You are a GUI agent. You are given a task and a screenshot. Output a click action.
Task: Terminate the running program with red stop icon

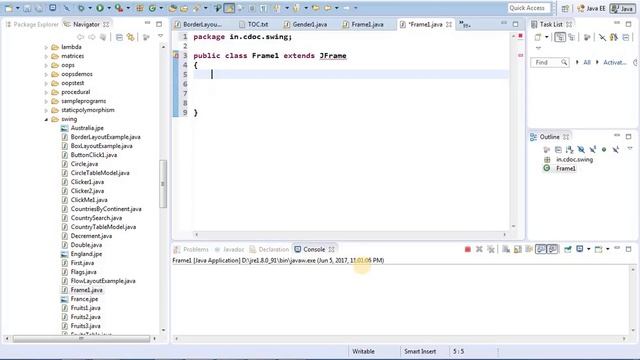468,249
